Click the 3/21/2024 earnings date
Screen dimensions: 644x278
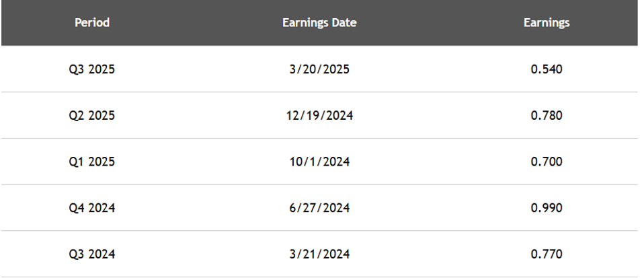[319, 254]
